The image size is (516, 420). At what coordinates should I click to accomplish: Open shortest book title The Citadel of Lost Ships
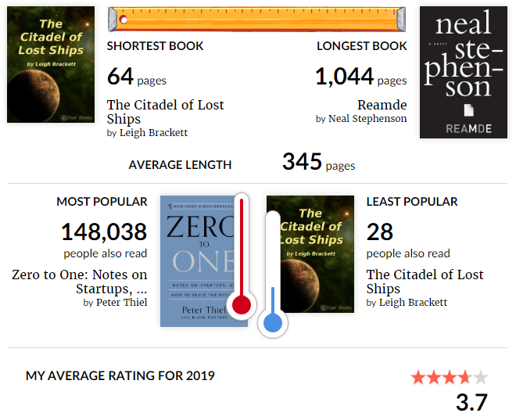165,112
